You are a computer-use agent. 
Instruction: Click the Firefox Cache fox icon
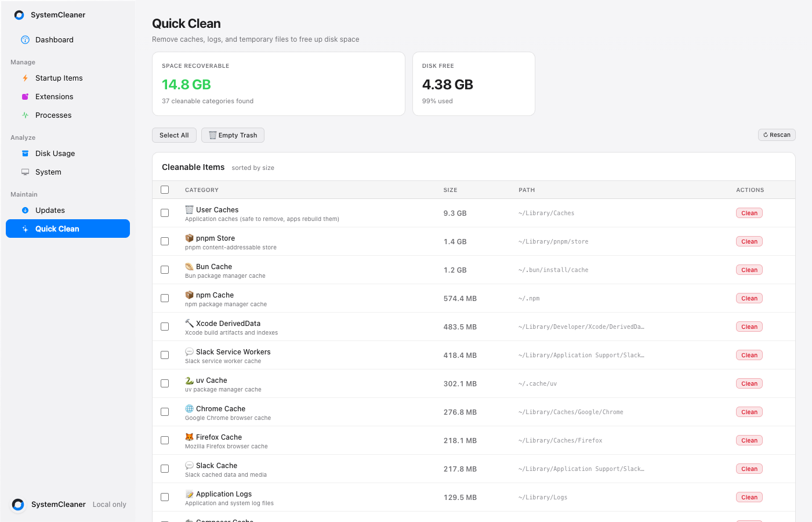pyautogui.click(x=189, y=437)
